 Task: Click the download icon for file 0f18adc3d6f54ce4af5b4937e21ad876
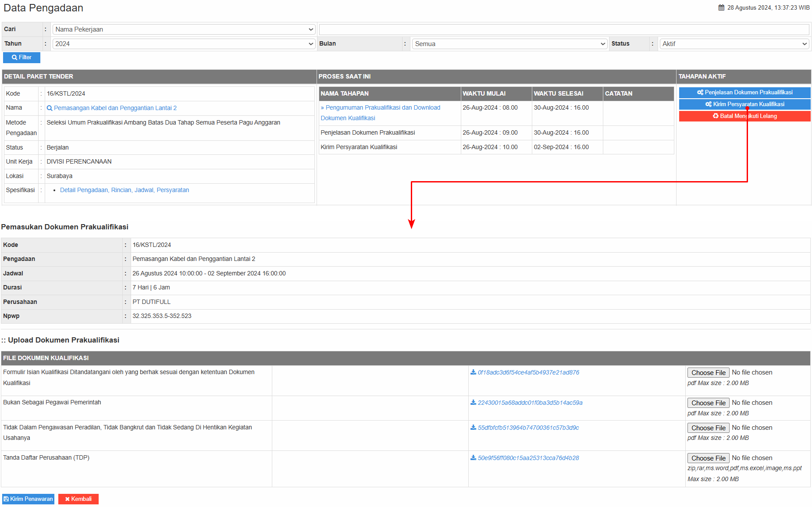click(473, 372)
